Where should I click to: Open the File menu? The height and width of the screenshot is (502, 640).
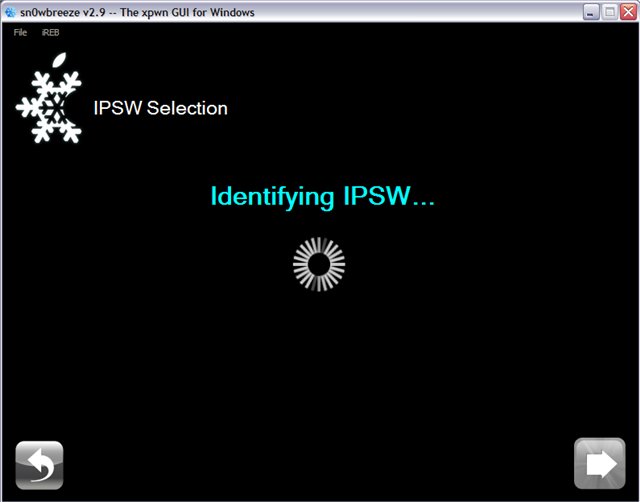[x=20, y=32]
